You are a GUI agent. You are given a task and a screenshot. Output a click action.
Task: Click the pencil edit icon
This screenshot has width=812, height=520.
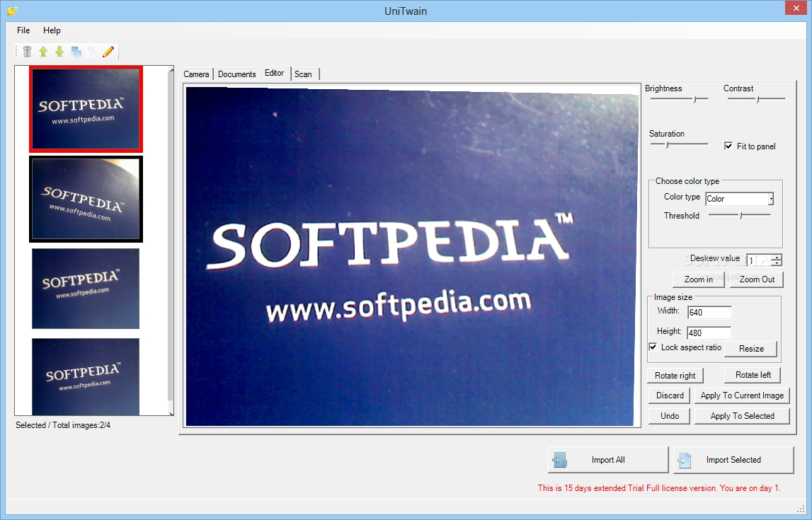[x=108, y=51]
